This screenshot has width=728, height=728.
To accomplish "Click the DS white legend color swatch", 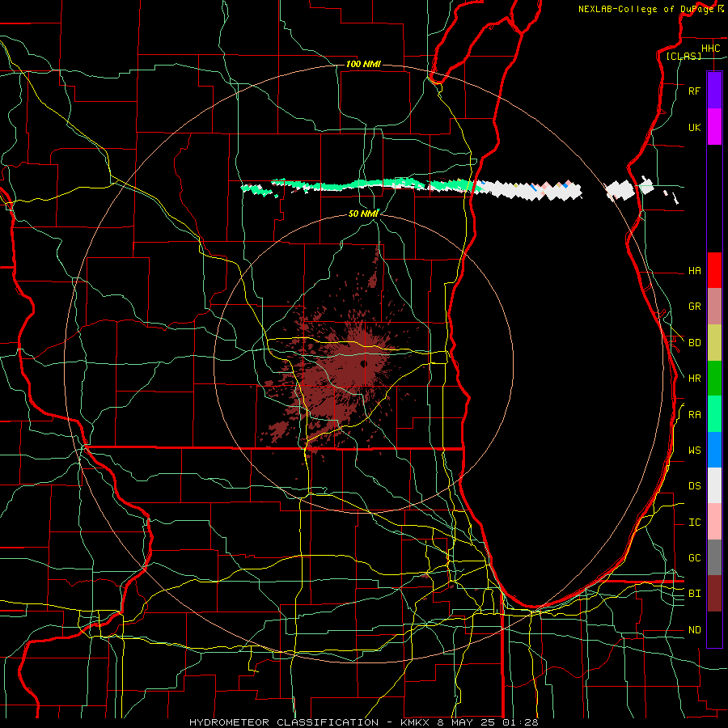I will click(x=714, y=485).
